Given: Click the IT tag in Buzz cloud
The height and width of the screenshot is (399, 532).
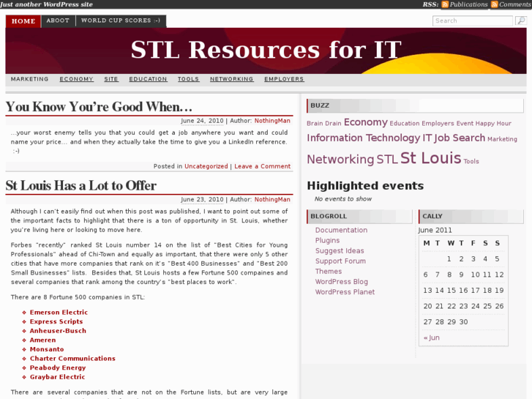Looking at the screenshot, I should pyautogui.click(x=427, y=138).
